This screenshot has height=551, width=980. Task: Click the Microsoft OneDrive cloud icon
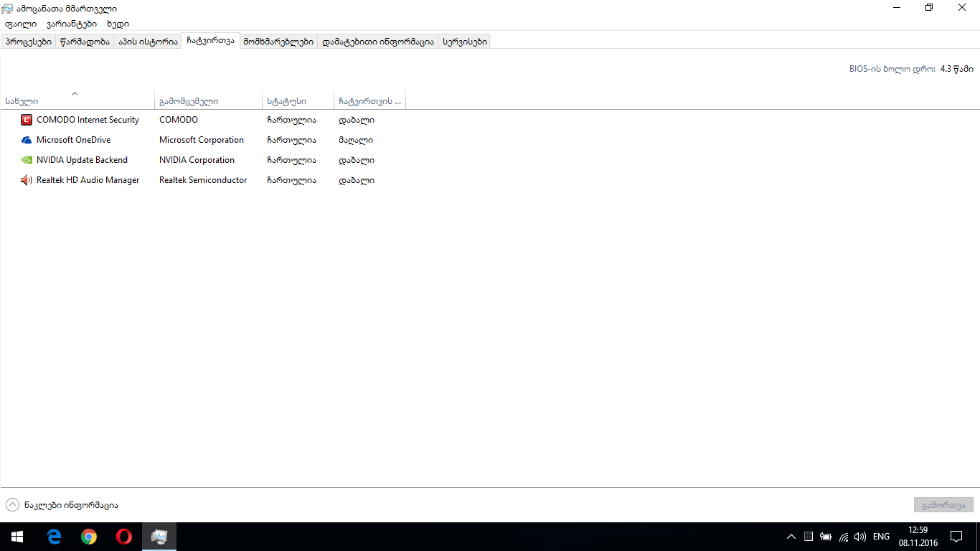[x=27, y=140]
